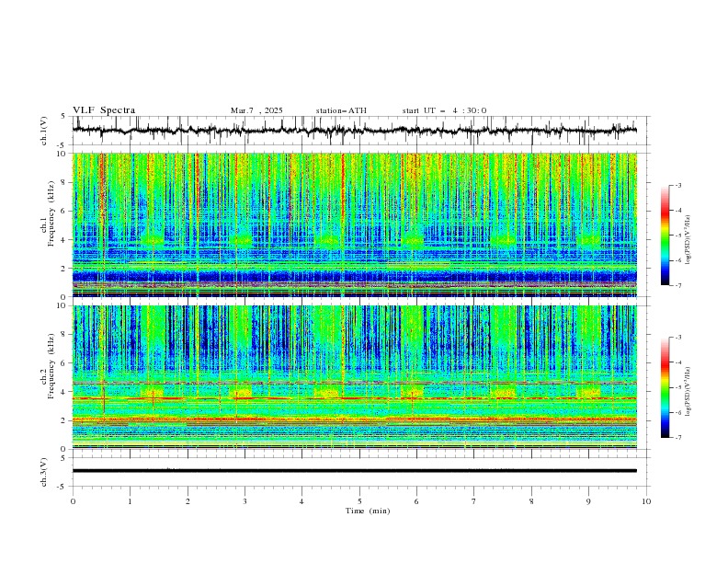Click the "5" tick label on the time axis

(x=359, y=501)
